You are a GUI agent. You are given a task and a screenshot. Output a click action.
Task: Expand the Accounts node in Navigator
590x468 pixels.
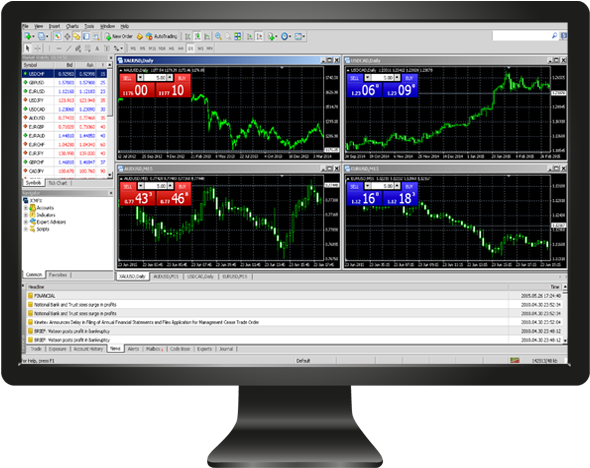click(x=26, y=208)
